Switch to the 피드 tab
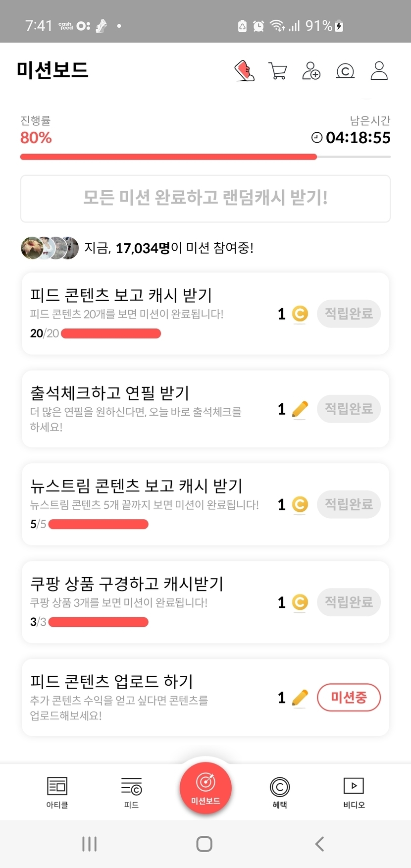 (131, 792)
